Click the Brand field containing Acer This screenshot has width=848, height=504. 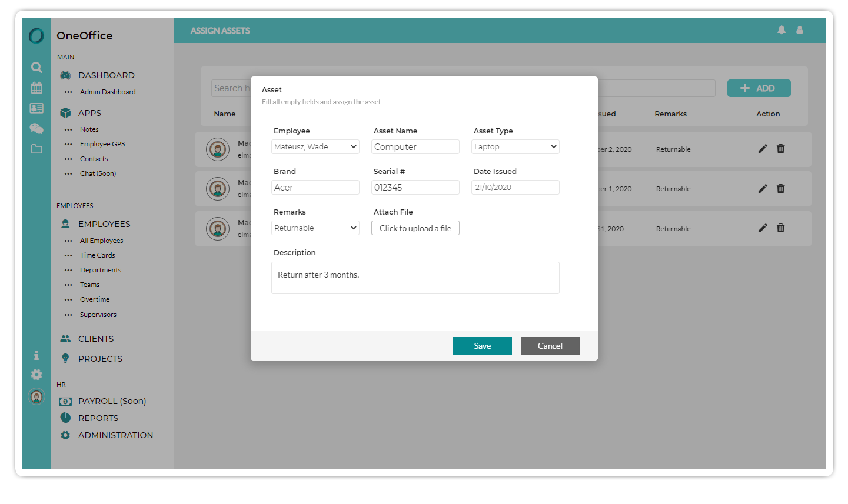(x=315, y=188)
